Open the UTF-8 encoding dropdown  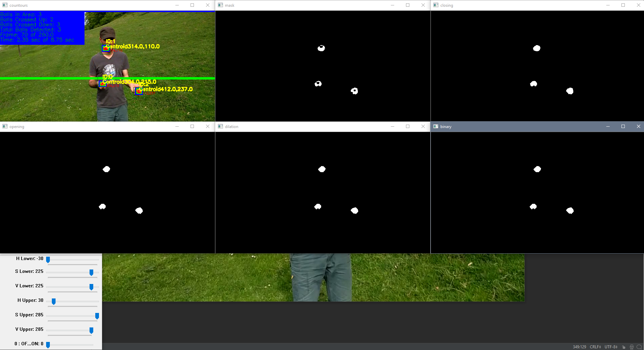(x=611, y=347)
